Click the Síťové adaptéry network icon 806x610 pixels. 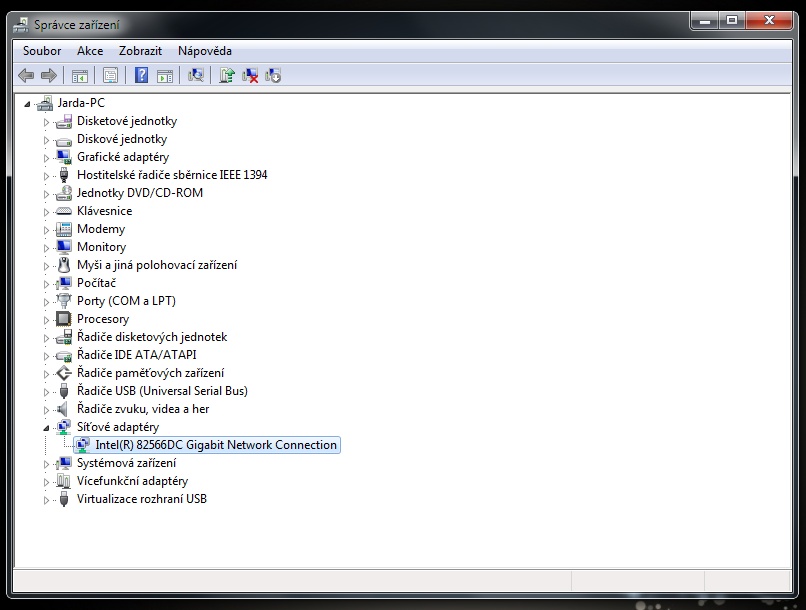[x=64, y=427]
